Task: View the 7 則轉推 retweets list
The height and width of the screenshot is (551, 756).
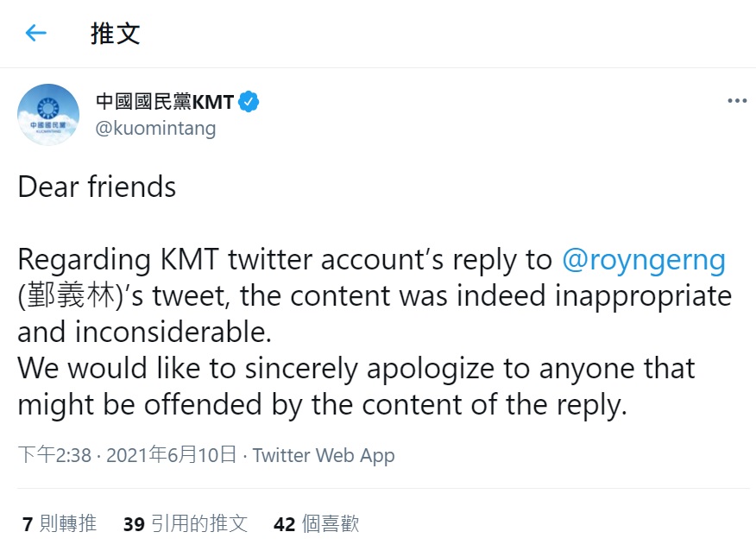Action: point(60,524)
